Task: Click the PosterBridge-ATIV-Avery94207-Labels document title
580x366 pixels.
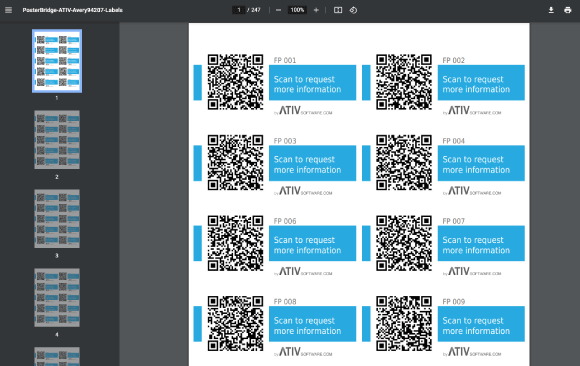Action: coord(72,10)
